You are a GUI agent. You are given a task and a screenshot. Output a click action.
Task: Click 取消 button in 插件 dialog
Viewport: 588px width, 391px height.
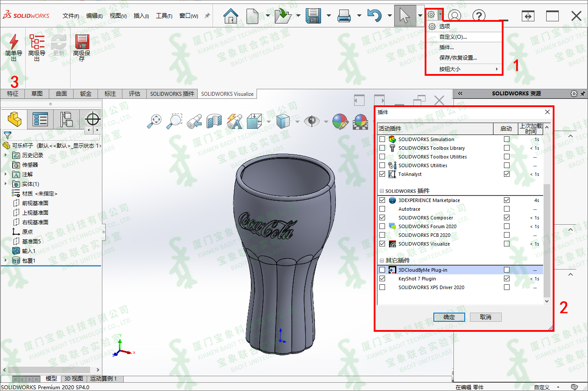point(486,317)
